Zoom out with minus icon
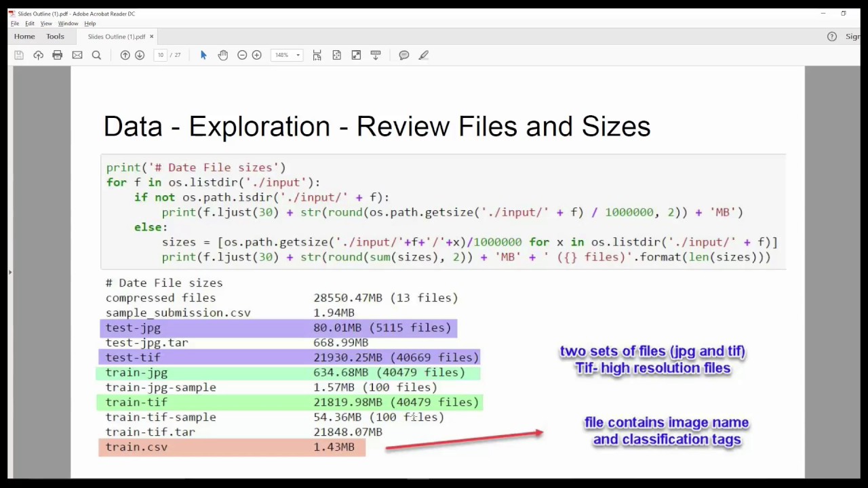Viewport: 868px width, 488px height. click(242, 55)
